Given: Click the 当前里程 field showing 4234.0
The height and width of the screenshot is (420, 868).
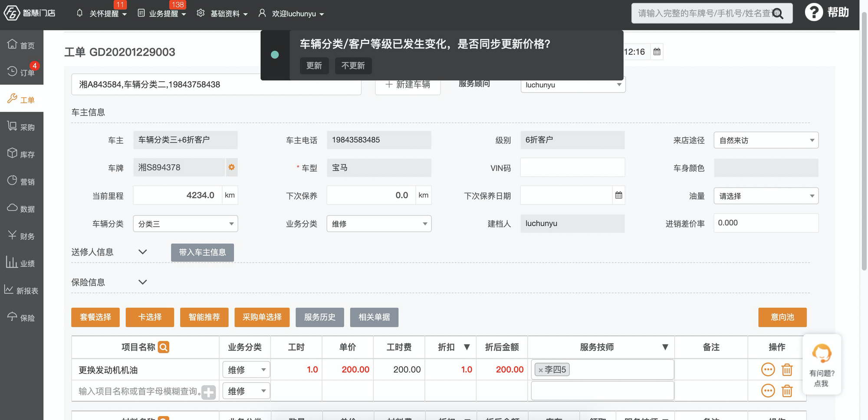Looking at the screenshot, I should click(178, 195).
